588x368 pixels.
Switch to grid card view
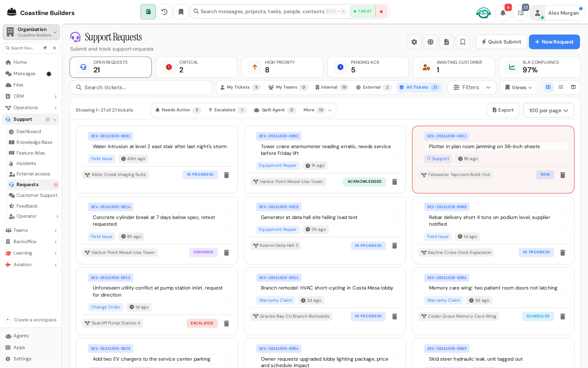548,87
